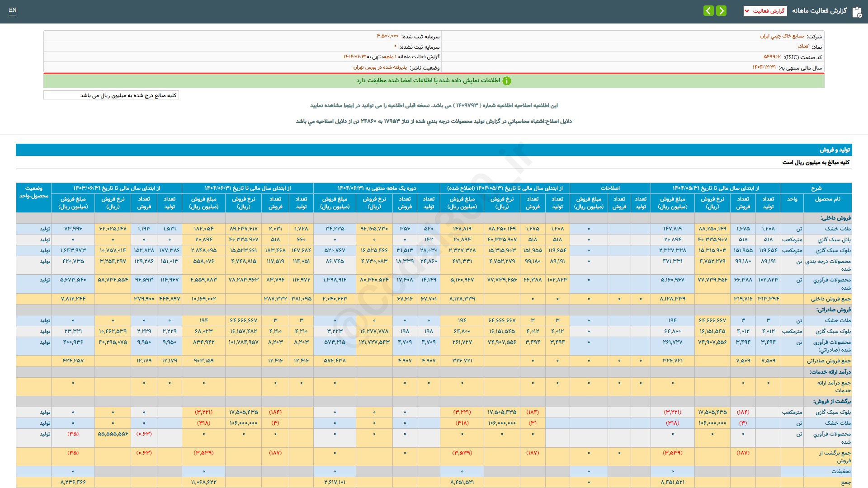Select the فروش صادراتی category row
The height and width of the screenshot is (488, 868).
(833, 310)
